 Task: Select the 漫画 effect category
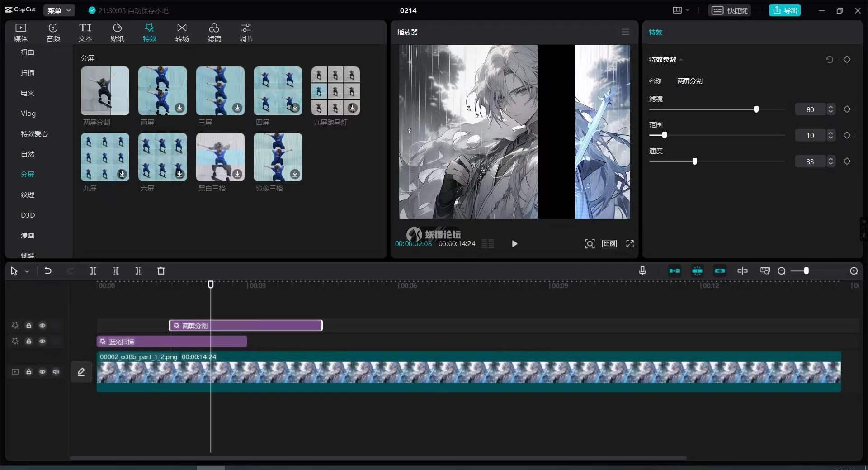click(x=28, y=236)
